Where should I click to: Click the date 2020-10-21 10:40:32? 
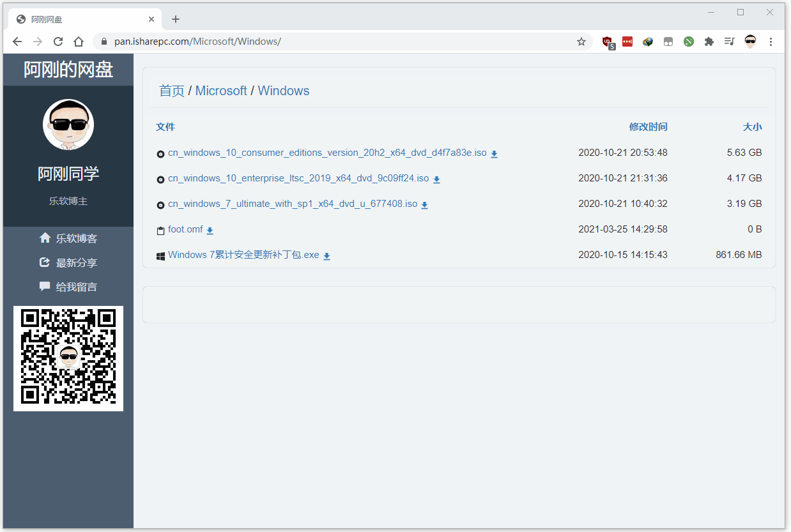(623, 204)
